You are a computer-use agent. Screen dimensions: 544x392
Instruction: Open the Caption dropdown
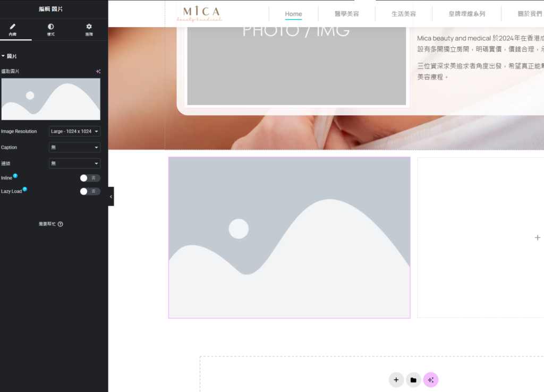pyautogui.click(x=74, y=147)
